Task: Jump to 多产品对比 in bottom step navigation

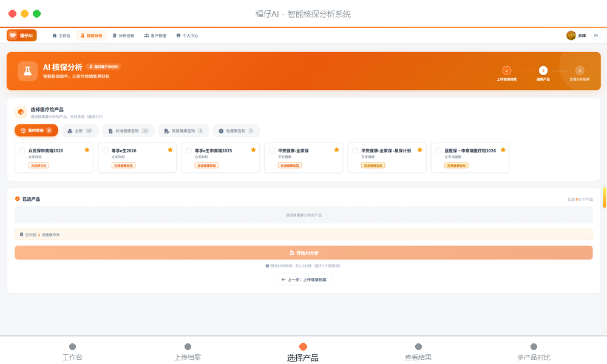Action: tap(534, 352)
